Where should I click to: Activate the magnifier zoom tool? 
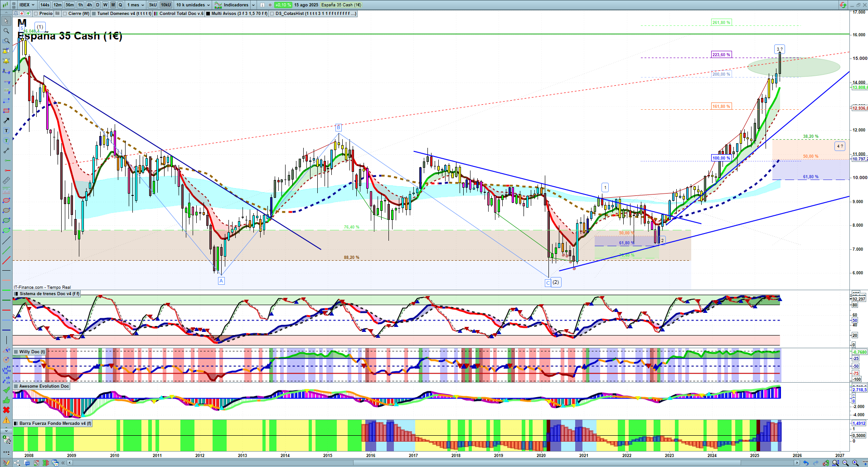coord(6,31)
